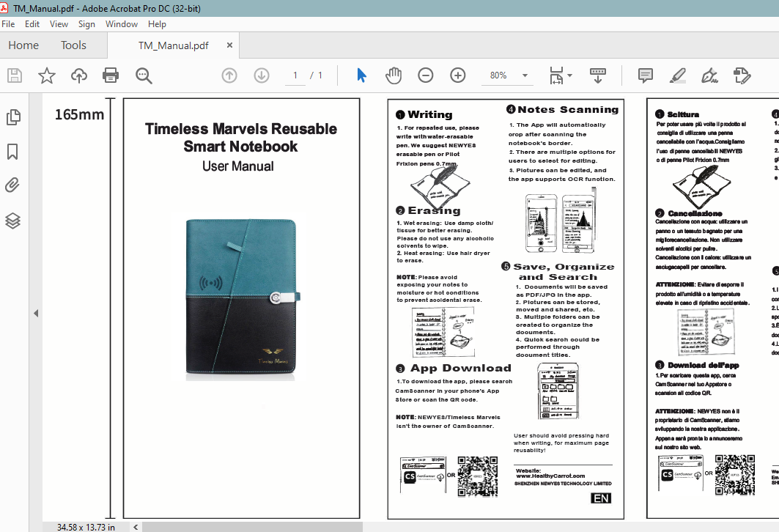Print the document using printer icon

coord(111,75)
